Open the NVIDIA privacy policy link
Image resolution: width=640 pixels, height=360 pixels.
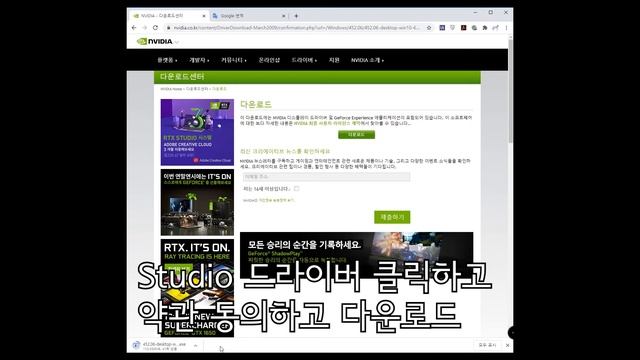(277, 200)
